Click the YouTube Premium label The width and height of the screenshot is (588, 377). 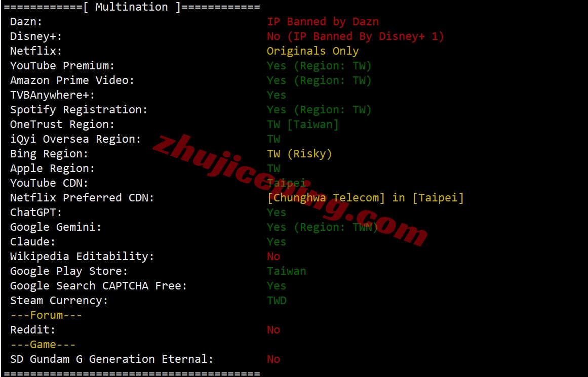62,66
